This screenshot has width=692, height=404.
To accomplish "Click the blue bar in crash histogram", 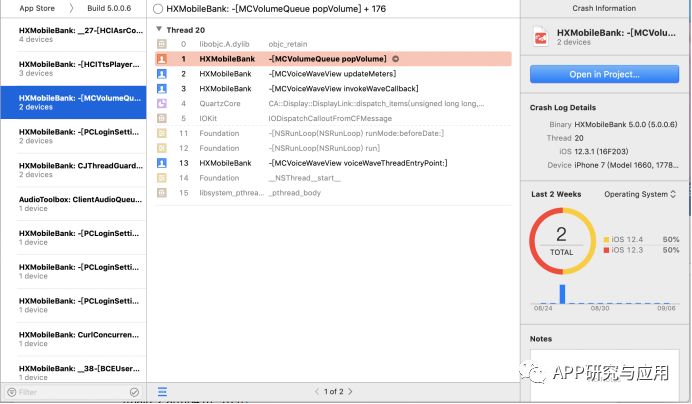I will tap(562, 294).
